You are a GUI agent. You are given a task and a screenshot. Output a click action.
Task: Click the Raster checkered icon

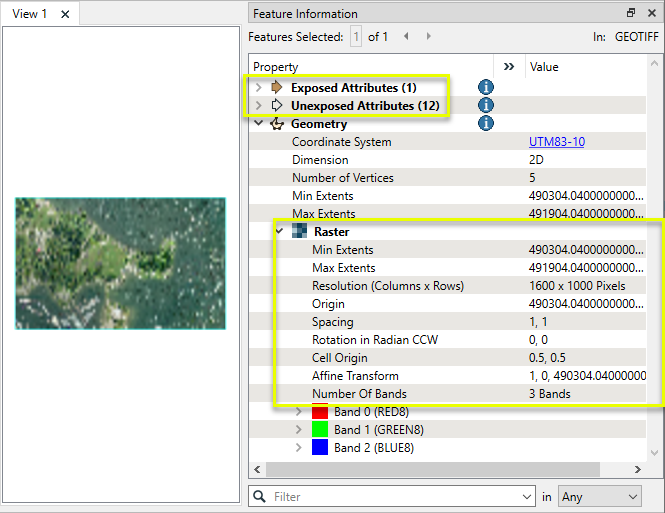point(300,232)
